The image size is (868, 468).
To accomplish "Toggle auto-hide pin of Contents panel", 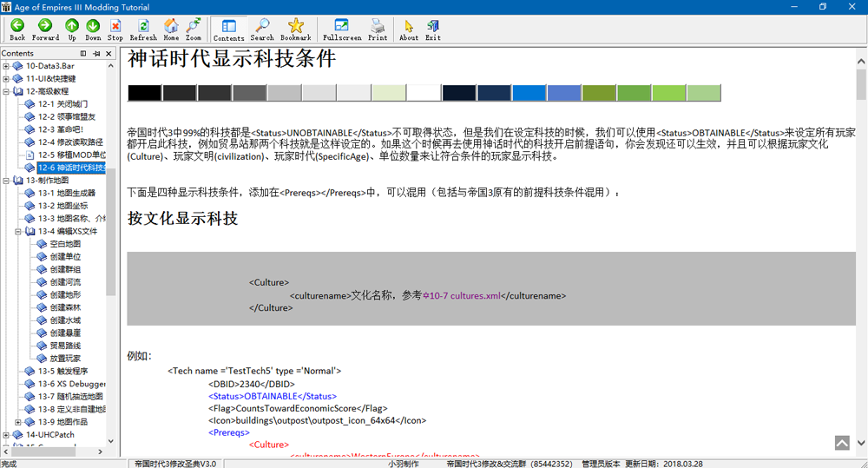I will [96, 53].
